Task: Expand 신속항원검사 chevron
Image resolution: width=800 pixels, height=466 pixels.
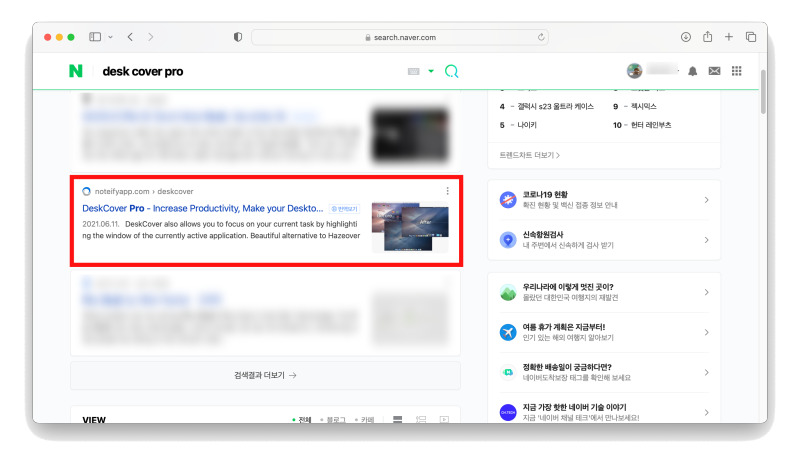Action: pyautogui.click(x=707, y=240)
